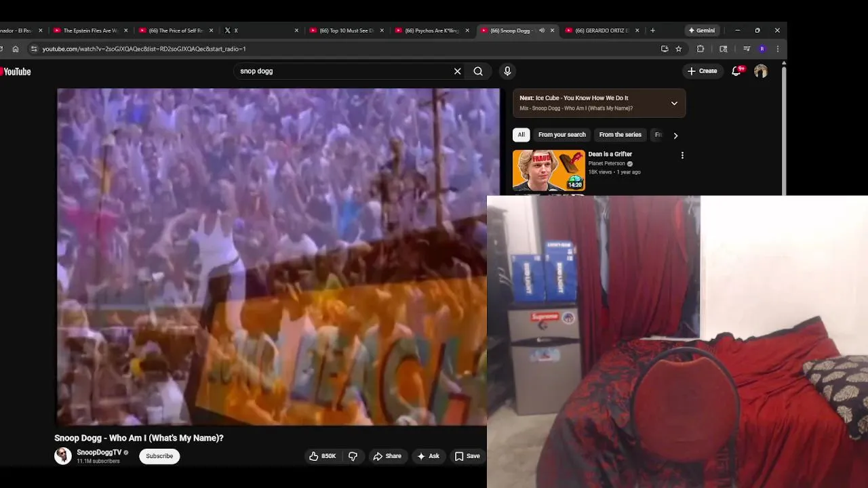Select the From your search chip
The height and width of the screenshot is (488, 868).
coord(561,135)
